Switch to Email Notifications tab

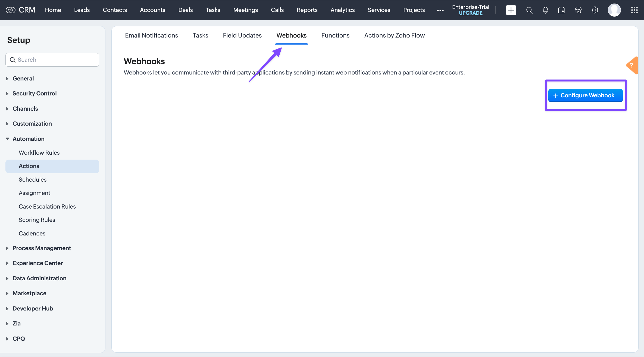[151, 35]
